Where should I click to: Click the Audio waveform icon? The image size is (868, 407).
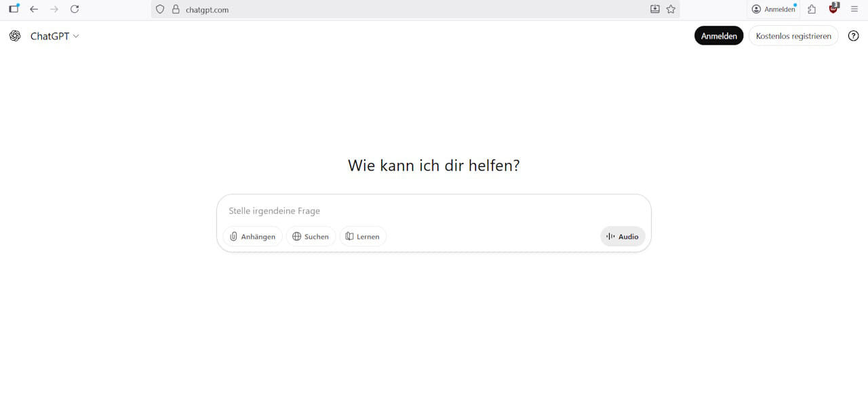tap(611, 236)
